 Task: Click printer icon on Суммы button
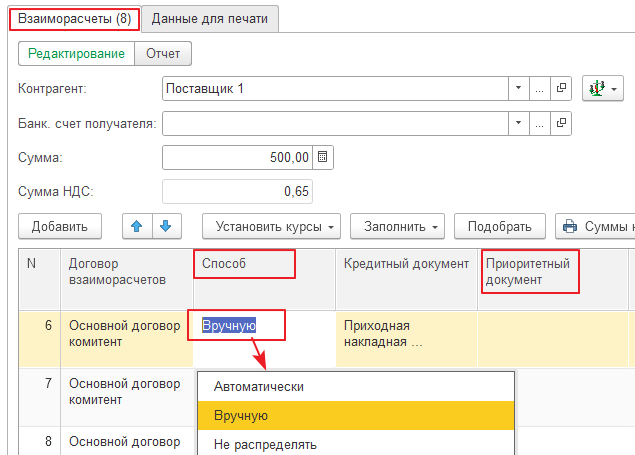(x=573, y=226)
